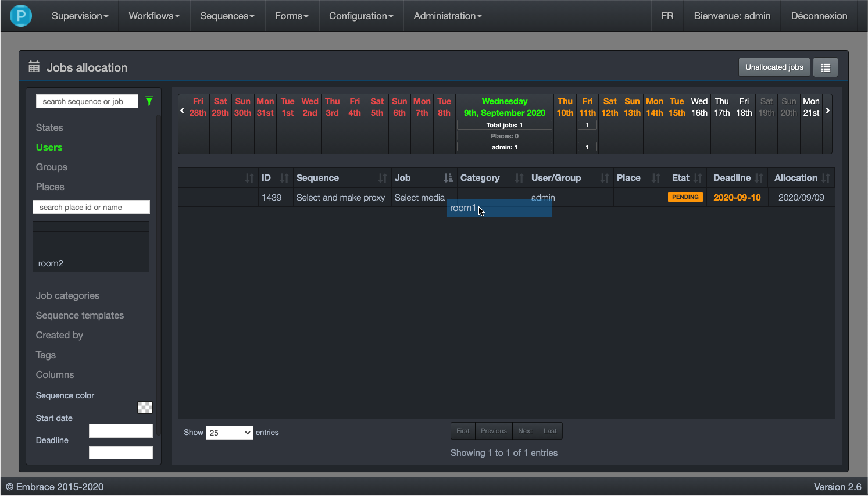Open the Sequences menu
This screenshot has height=496, width=868.
(227, 16)
